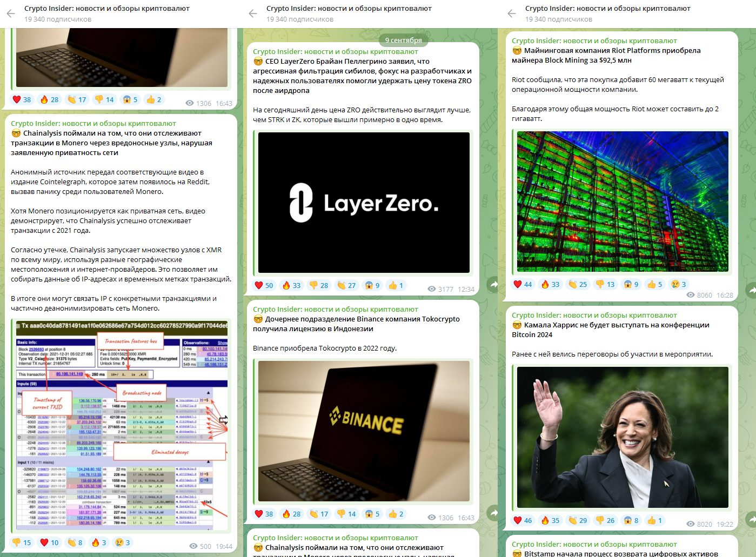
Task: Click heart reaction 10 on Chainalysis Monero post
Action: tap(50, 542)
